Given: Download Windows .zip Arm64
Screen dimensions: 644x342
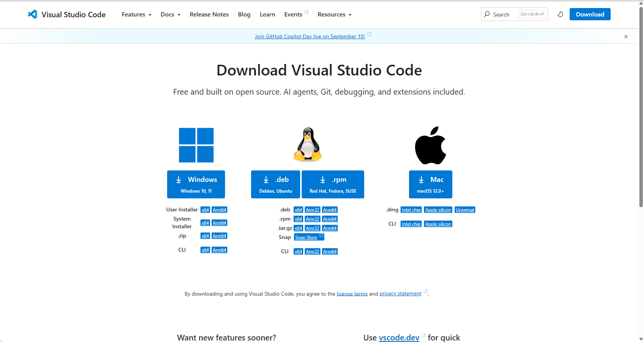Looking at the screenshot, I should click(x=219, y=236).
